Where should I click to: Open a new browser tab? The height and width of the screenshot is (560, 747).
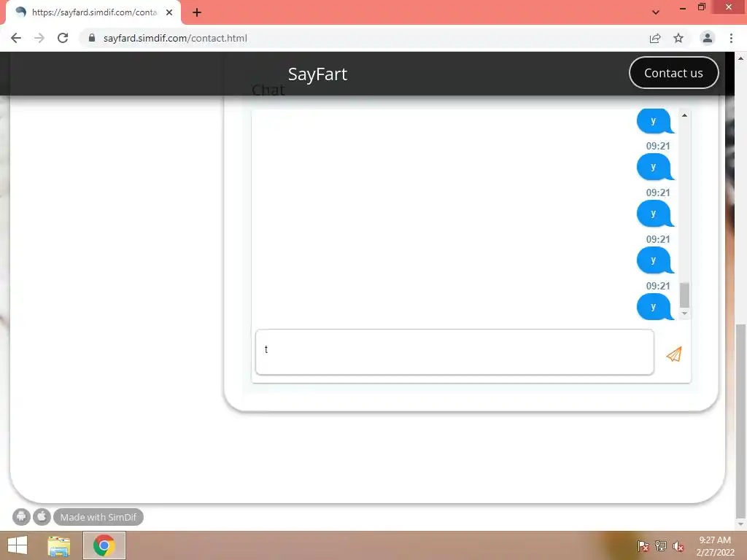coord(197,12)
